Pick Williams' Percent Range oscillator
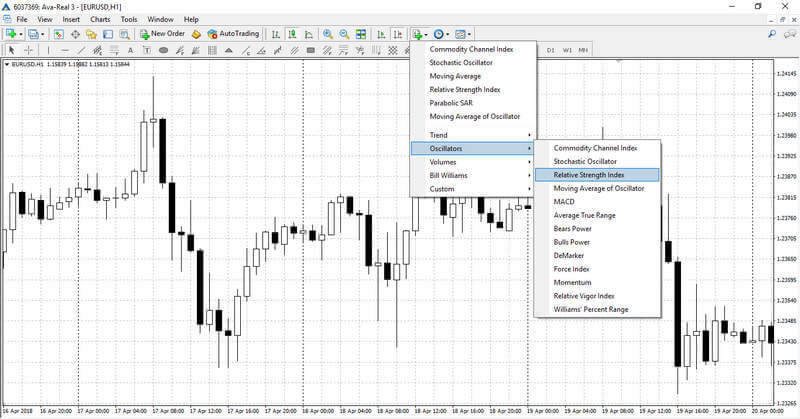The width and height of the screenshot is (800, 419). [597, 309]
